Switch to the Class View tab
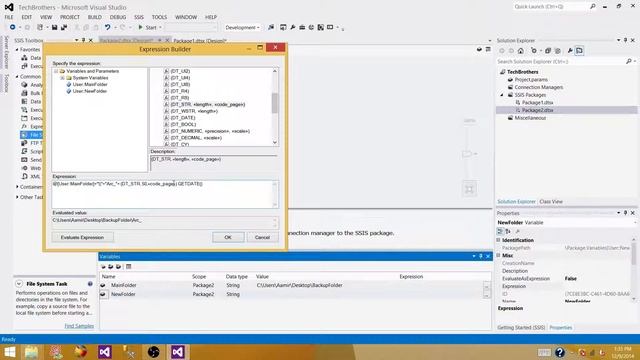Viewport: 640px width, 360px height. point(551,202)
